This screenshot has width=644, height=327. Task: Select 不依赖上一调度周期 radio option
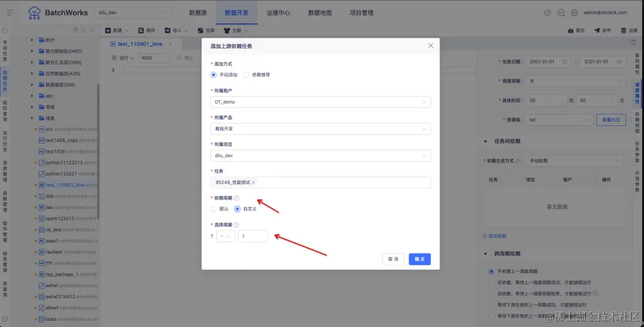pos(491,272)
